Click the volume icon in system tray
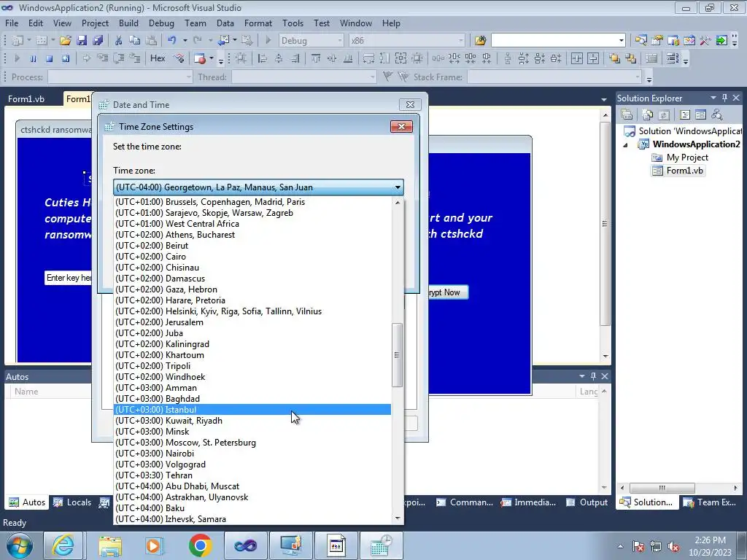The width and height of the screenshot is (747, 560). click(673, 547)
